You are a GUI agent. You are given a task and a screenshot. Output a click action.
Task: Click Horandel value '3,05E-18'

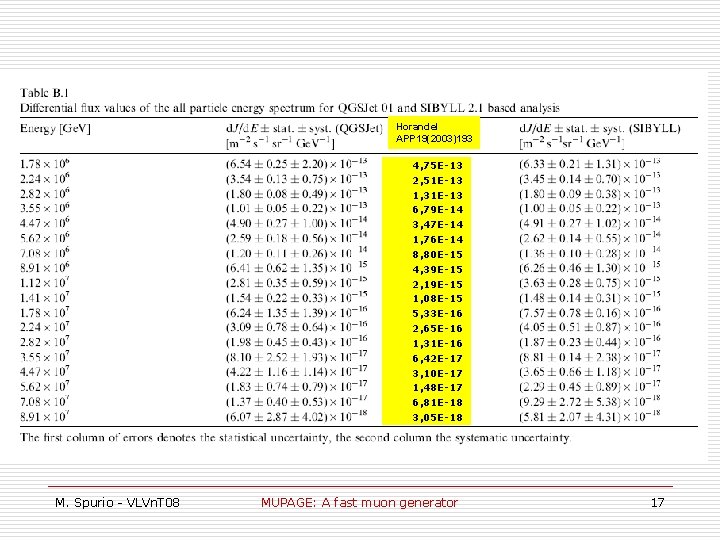[437, 418]
